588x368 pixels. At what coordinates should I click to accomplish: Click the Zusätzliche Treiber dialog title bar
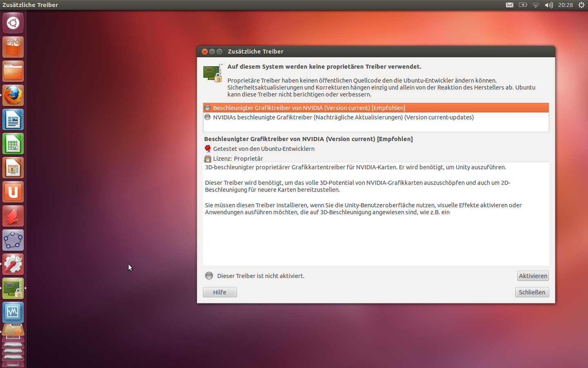pyautogui.click(x=376, y=52)
